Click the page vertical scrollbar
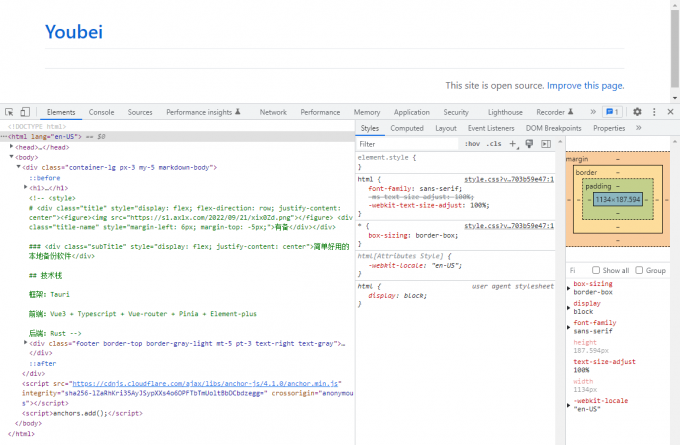This screenshot has width=680, height=445. tap(675, 50)
